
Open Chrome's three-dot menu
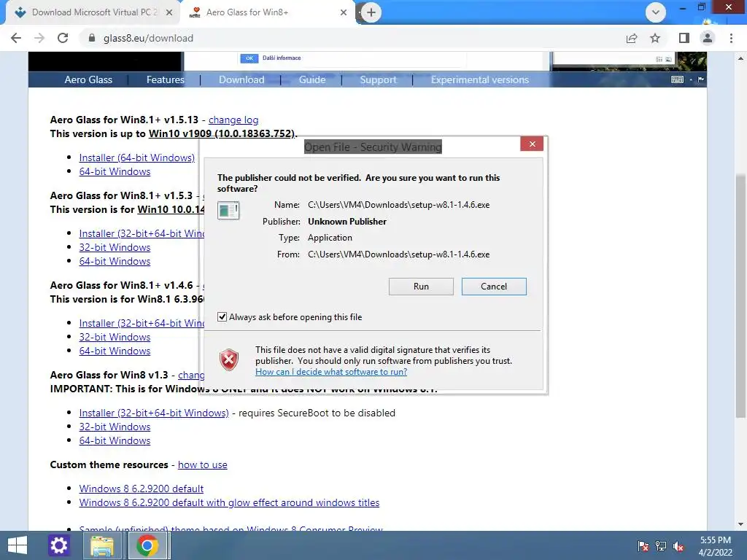(731, 38)
